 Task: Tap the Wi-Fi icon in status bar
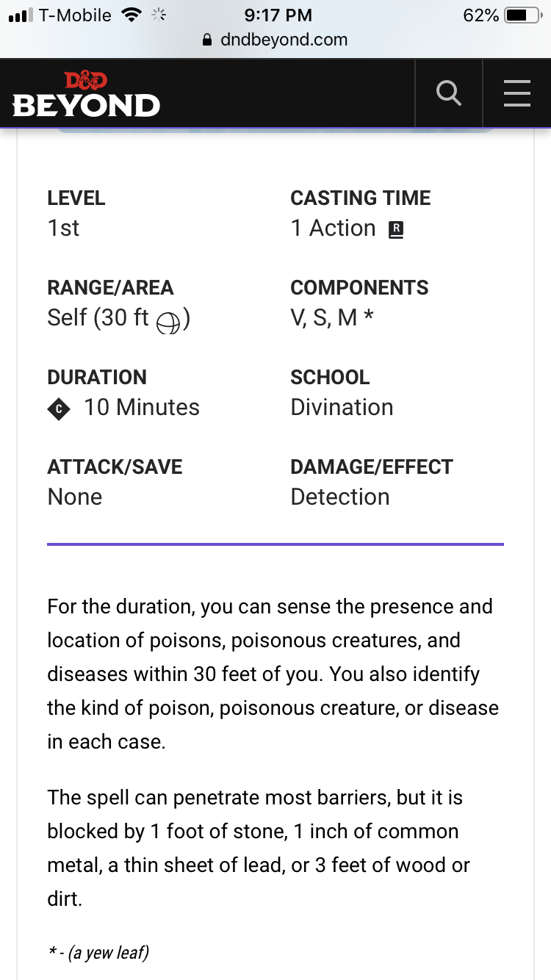pyautogui.click(x=132, y=15)
